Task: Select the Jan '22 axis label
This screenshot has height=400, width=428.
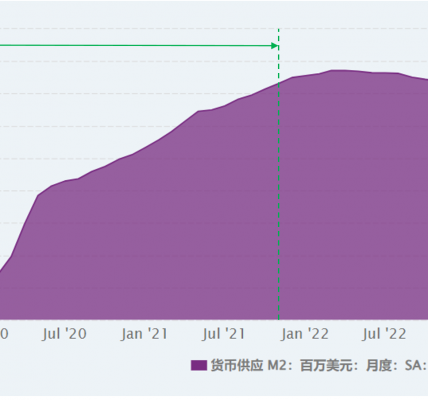Action: 305,334
